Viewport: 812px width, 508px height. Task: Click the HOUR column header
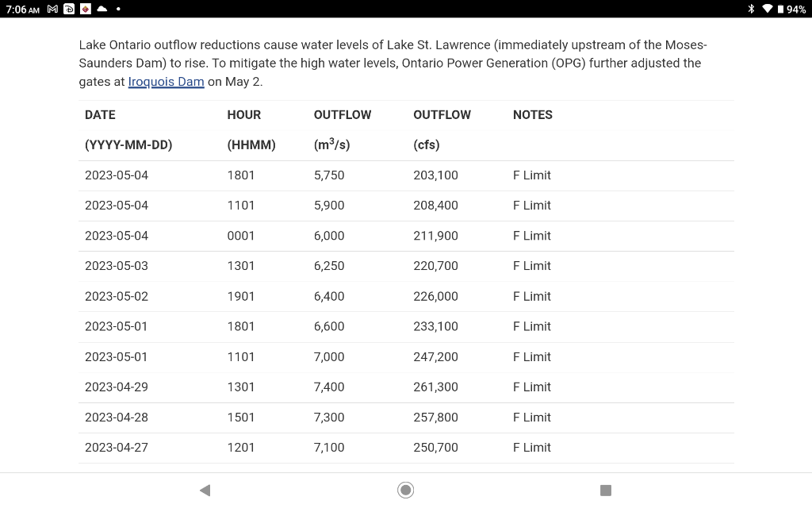click(243, 114)
